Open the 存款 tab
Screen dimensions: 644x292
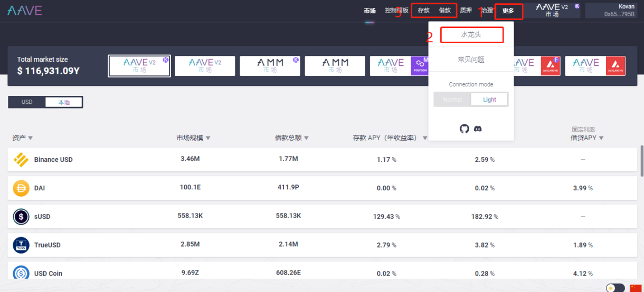coord(423,11)
